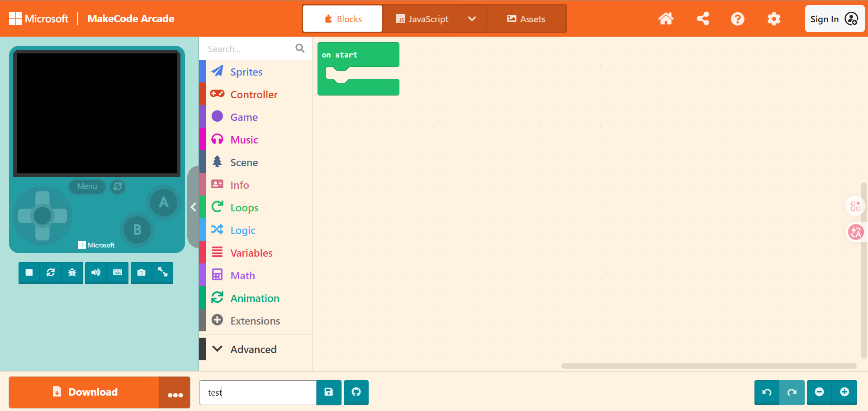Expand the Advanced block categories
The height and width of the screenshot is (411, 868).
point(253,349)
